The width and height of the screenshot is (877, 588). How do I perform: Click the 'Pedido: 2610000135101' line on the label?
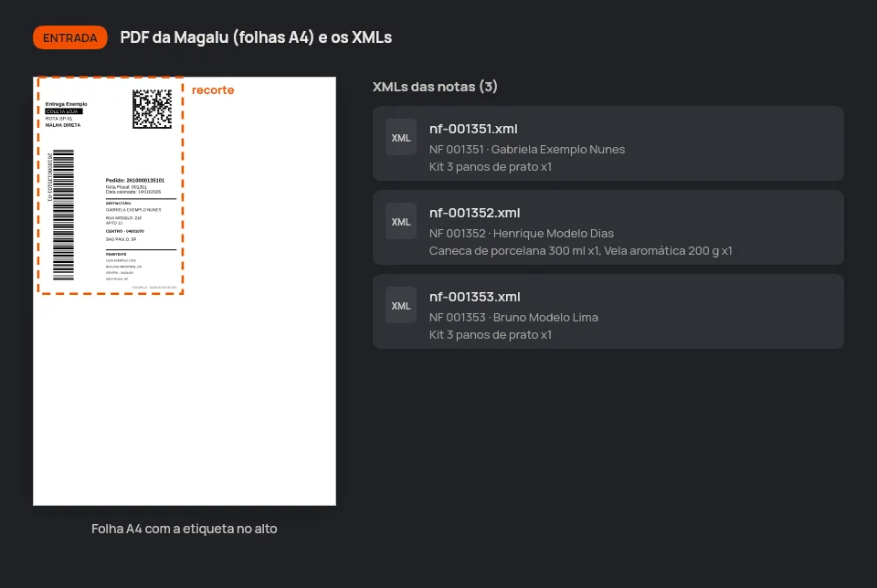coord(135,181)
